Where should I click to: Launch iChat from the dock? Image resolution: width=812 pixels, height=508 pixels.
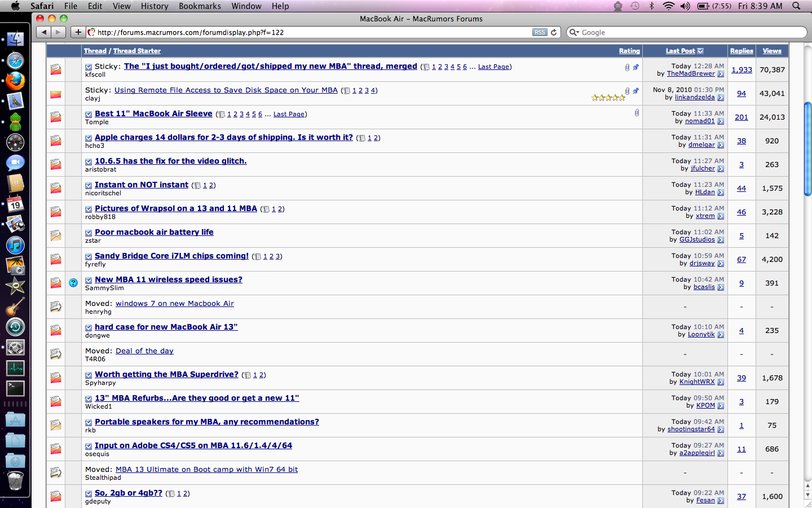pos(15,163)
